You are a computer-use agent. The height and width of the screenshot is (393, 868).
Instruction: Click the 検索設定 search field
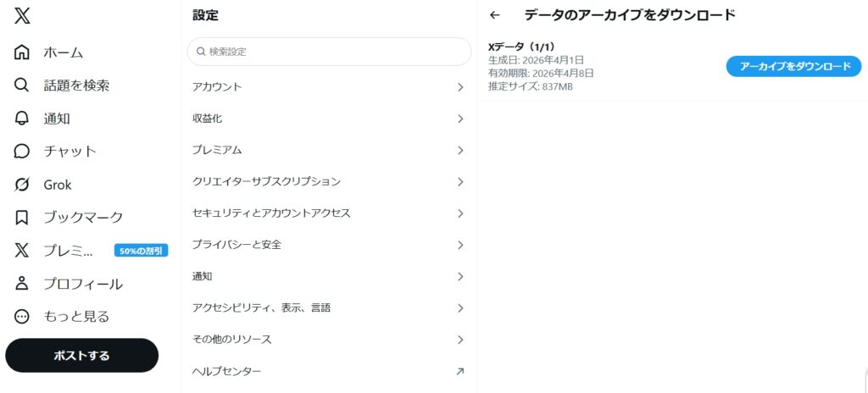coord(329,52)
